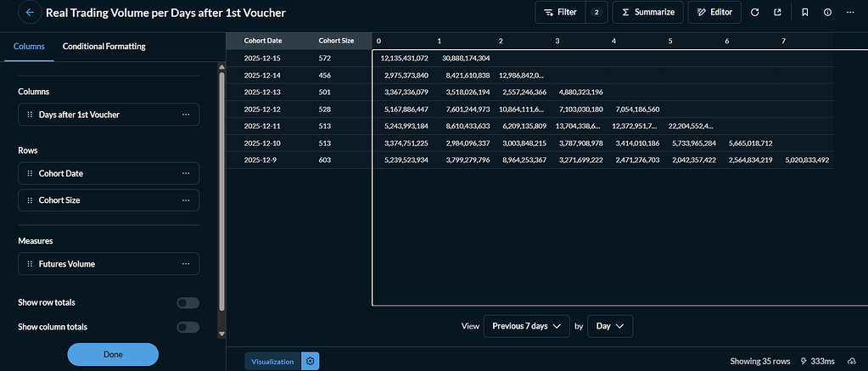Viewport: 868px width, 371px height.
Task: Click the column header 0
Action: coord(378,41)
